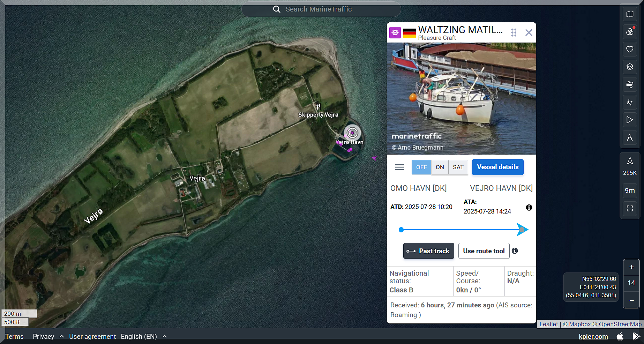Screen dimensions: 644x344
Task: Open the Terms footer item
Action: (14, 336)
